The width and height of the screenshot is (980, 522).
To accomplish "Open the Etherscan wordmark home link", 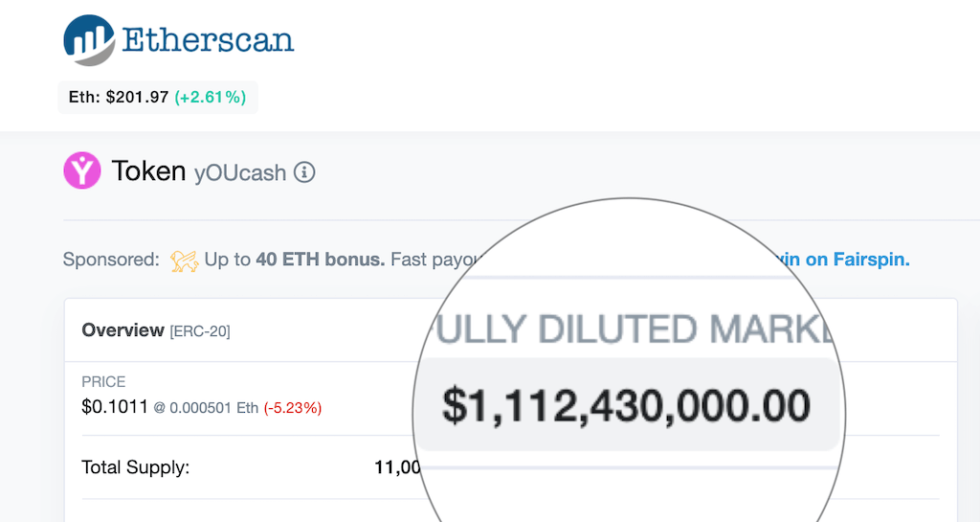I will point(208,40).
